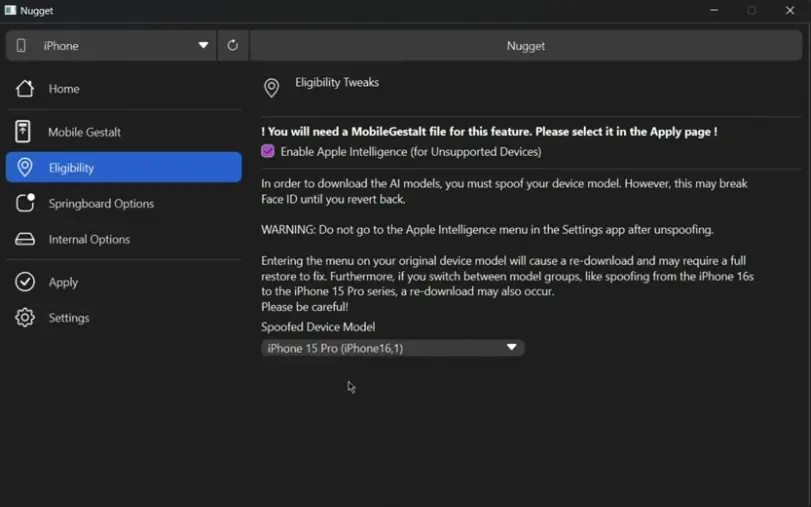Click the Nugget app icon in title bar
811x507 pixels.
click(10, 10)
